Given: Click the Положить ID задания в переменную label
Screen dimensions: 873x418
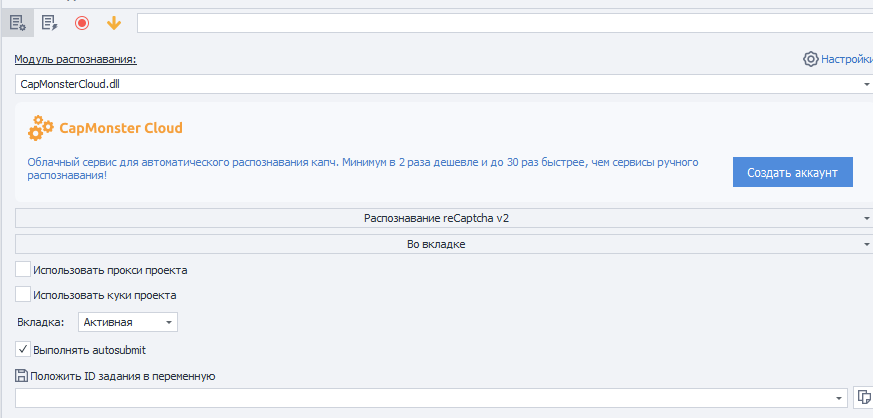Looking at the screenshot, I should (x=123, y=376).
